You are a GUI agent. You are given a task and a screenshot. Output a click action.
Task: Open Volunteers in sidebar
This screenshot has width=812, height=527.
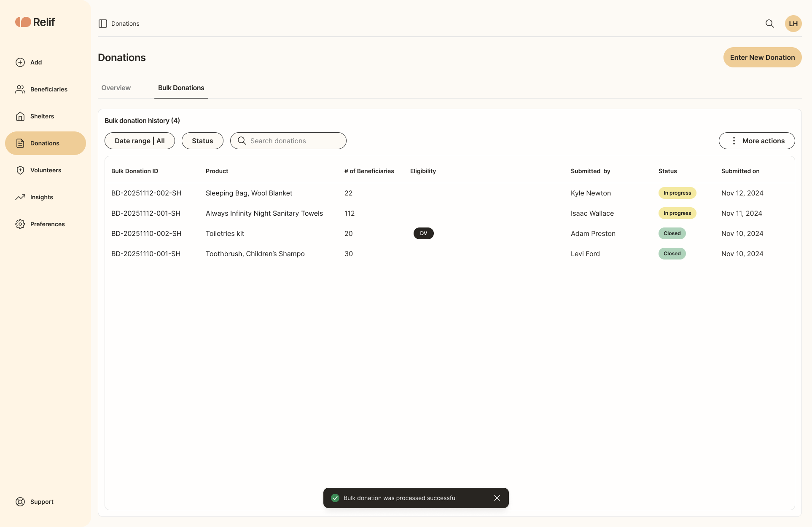[x=46, y=170]
